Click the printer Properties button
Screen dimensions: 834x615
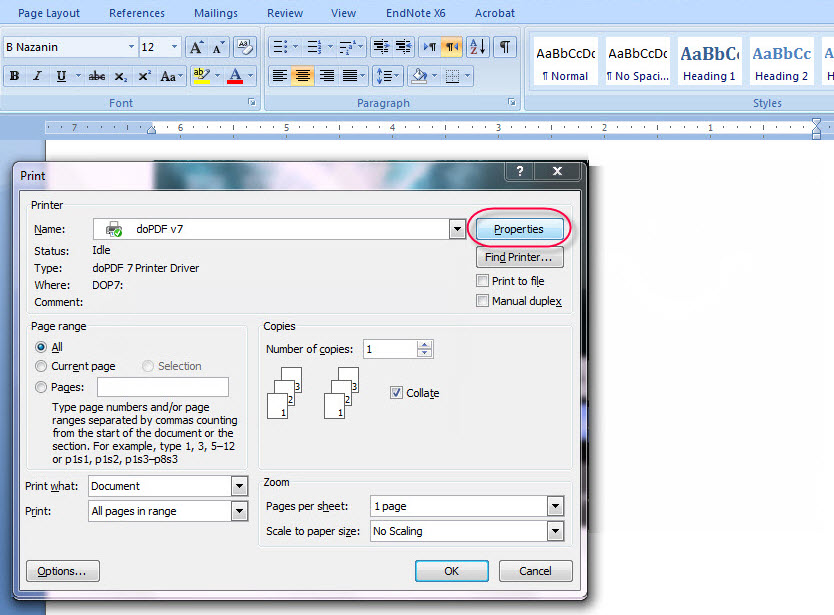coord(519,229)
